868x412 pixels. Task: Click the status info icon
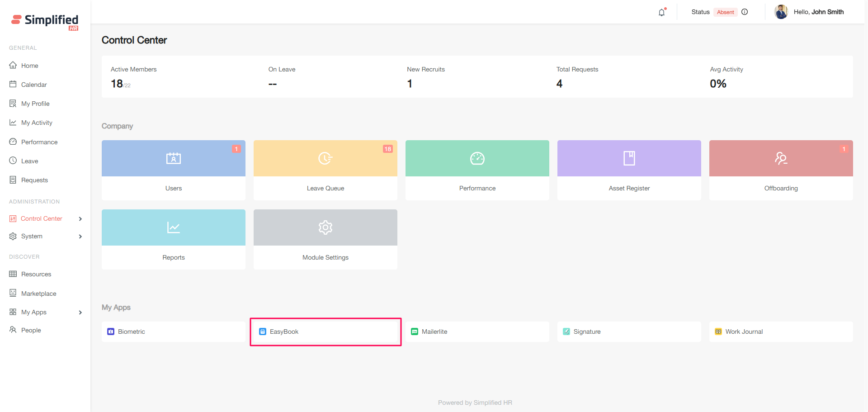click(x=745, y=12)
